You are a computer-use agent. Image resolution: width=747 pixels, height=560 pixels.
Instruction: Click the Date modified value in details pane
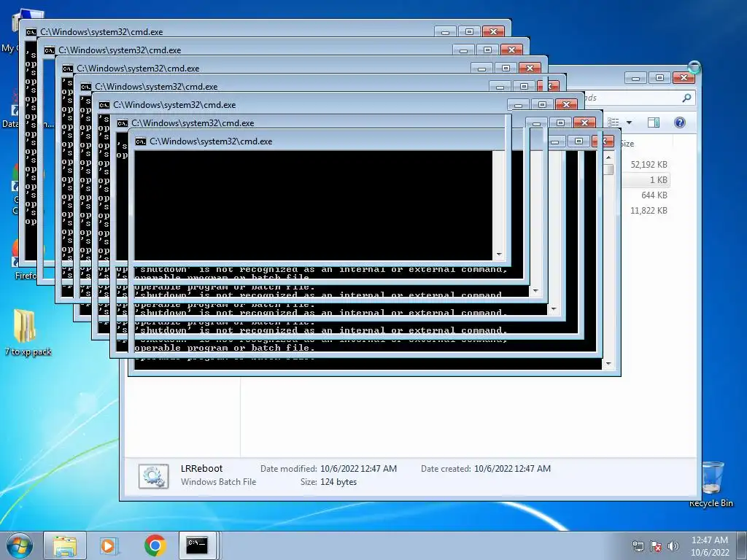(x=358, y=469)
